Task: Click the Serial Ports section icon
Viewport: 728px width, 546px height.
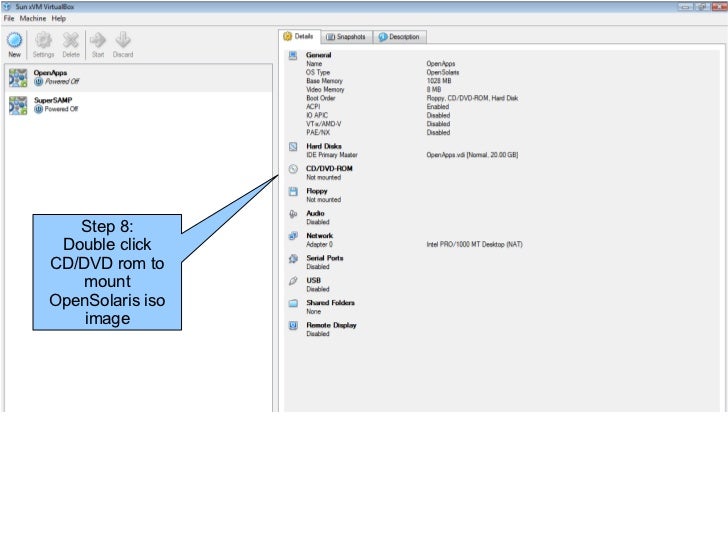Action: point(293,259)
